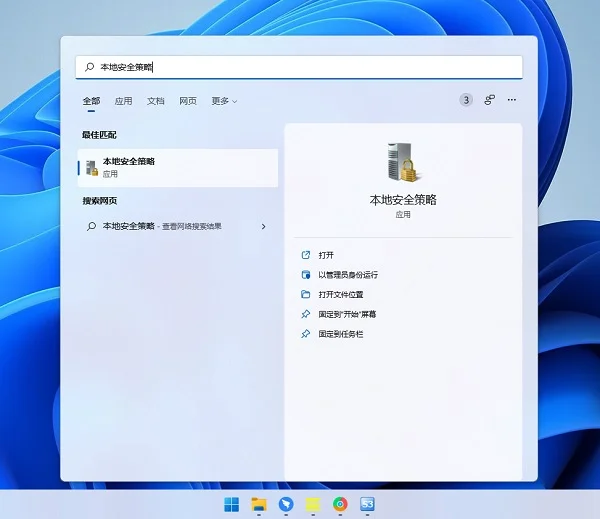Click 固定到任务栏
The width and height of the screenshot is (600, 519).
(341, 334)
